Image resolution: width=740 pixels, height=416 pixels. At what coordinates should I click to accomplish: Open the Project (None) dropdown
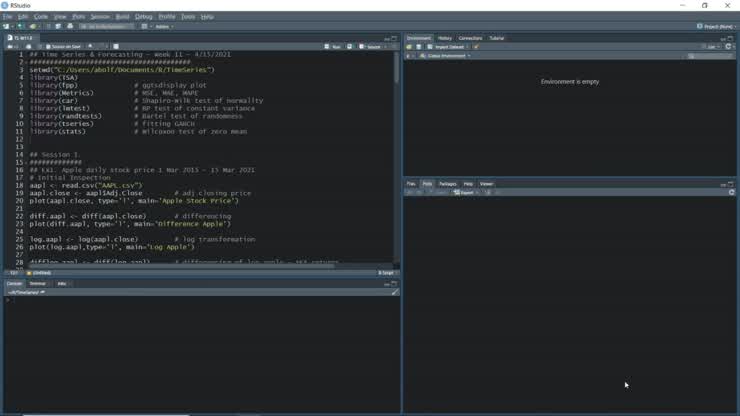pyautogui.click(x=716, y=26)
